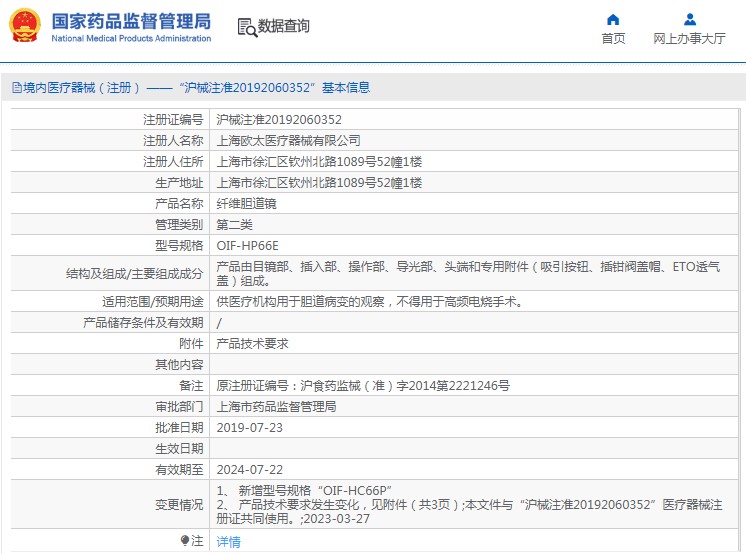Viewport: 746px width, 554px height.
Task: Click the 首页 home icon
Action: pyautogui.click(x=613, y=20)
